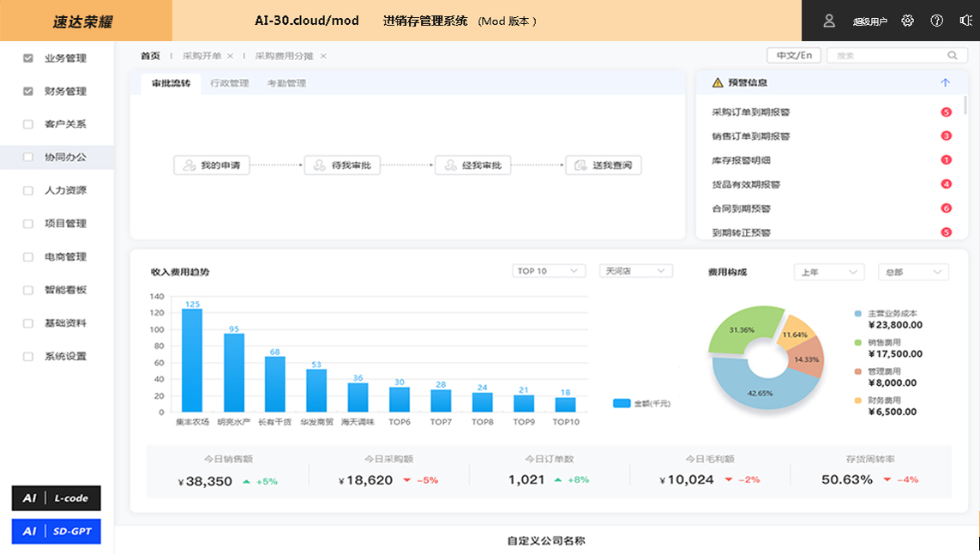Image resolution: width=980 pixels, height=554 pixels.
Task: Click the search magnifier icon
Action: pyautogui.click(x=952, y=56)
